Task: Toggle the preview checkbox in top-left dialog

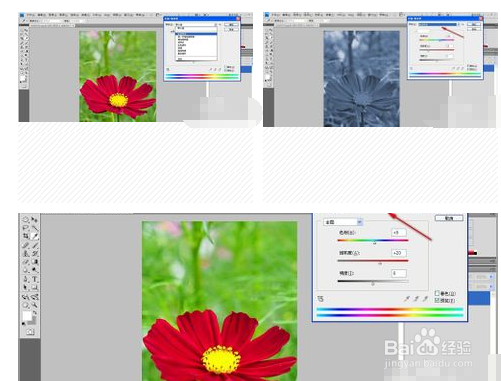Action: coord(225,70)
